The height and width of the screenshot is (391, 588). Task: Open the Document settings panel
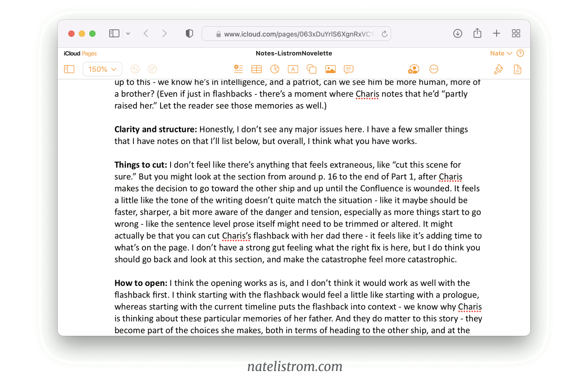tap(518, 69)
